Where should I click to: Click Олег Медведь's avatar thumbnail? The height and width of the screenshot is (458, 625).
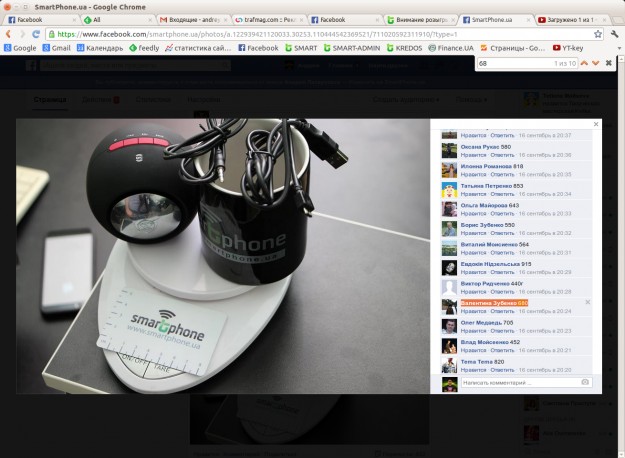click(x=450, y=327)
